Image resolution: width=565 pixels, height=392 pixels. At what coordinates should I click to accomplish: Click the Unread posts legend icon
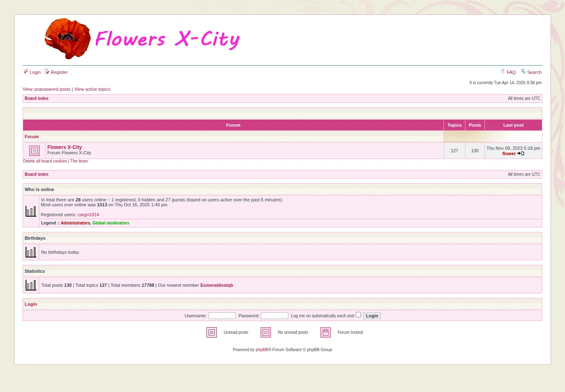coord(211,332)
